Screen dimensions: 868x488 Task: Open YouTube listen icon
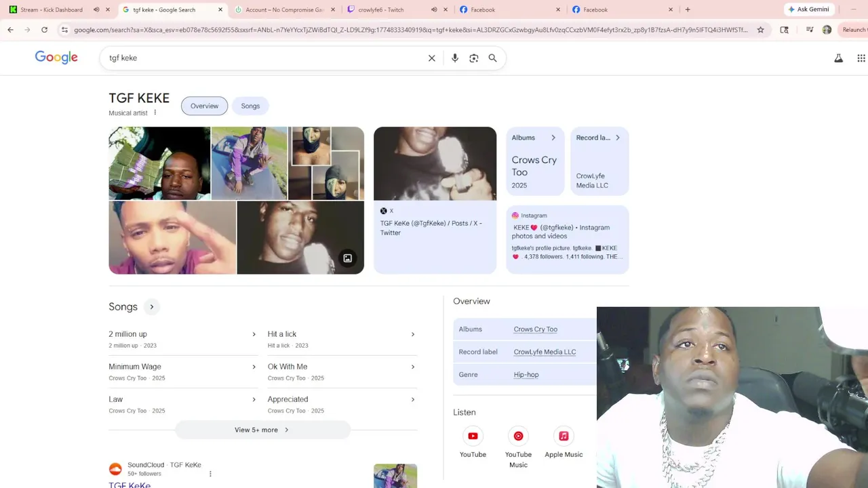pos(473,436)
